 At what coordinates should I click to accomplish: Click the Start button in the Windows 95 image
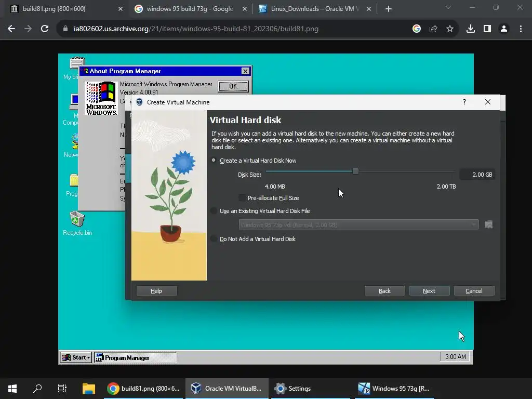click(x=76, y=357)
